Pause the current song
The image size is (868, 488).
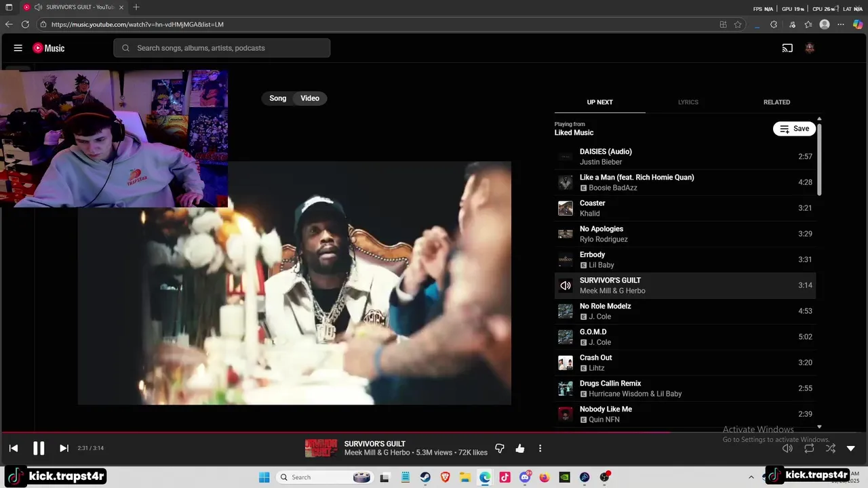coord(39,448)
